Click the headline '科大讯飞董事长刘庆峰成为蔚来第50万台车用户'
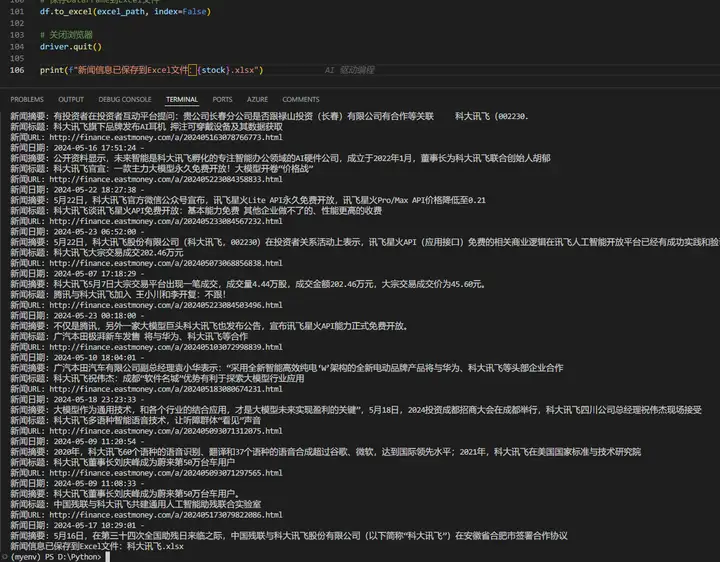Screen dimensions: 720x562 click(x=144, y=462)
